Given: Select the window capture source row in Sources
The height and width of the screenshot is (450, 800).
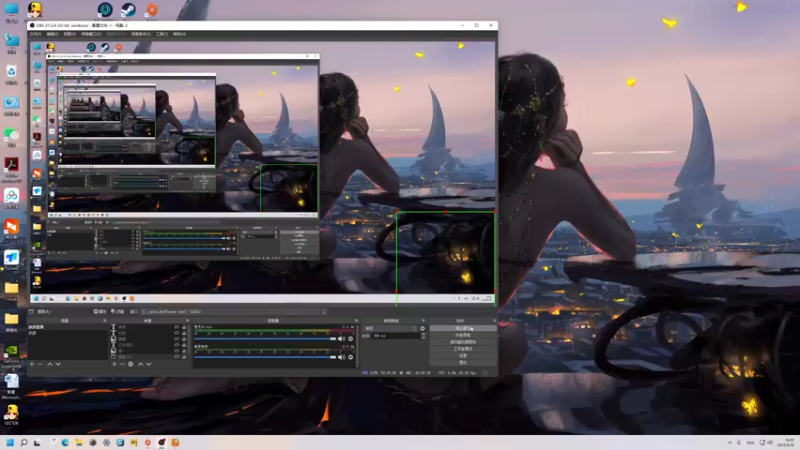Looking at the screenshot, I should tap(148, 357).
